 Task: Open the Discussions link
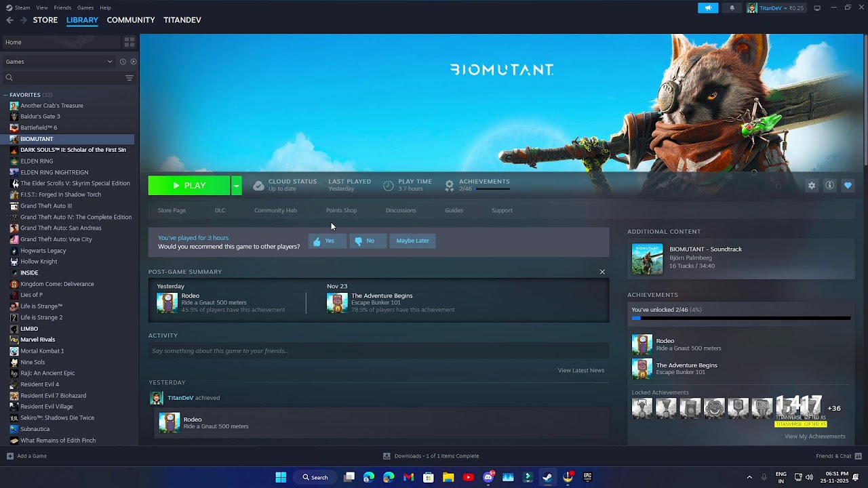click(401, 210)
